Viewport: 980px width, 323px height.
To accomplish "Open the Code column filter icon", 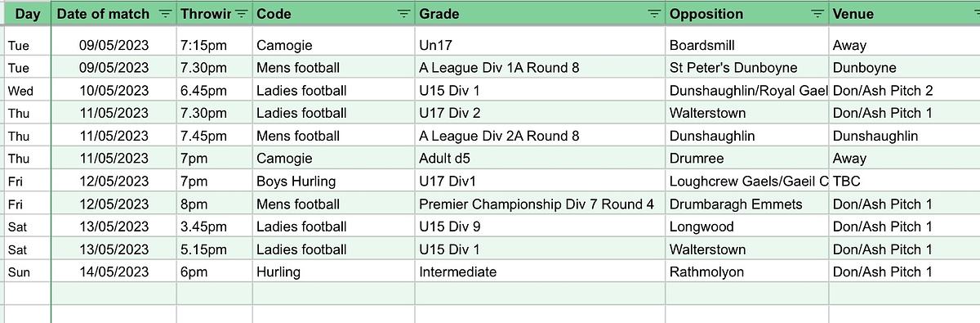I will pyautogui.click(x=403, y=14).
